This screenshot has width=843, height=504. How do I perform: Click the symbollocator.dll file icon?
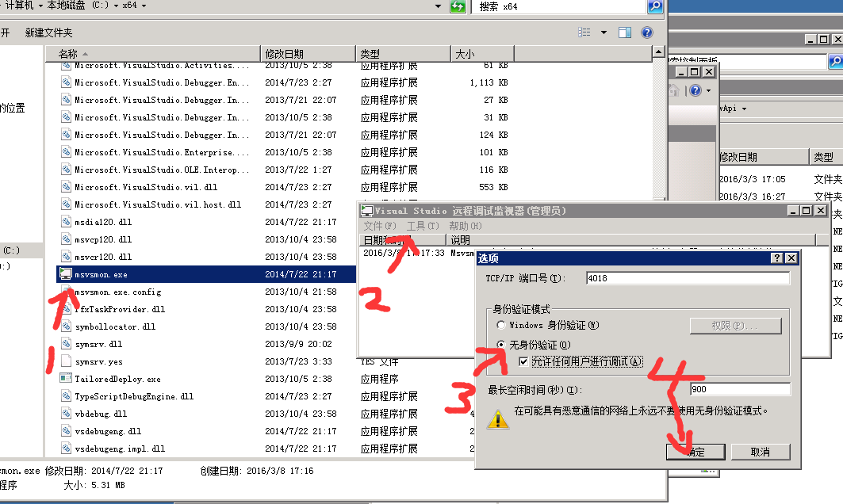[66, 326]
